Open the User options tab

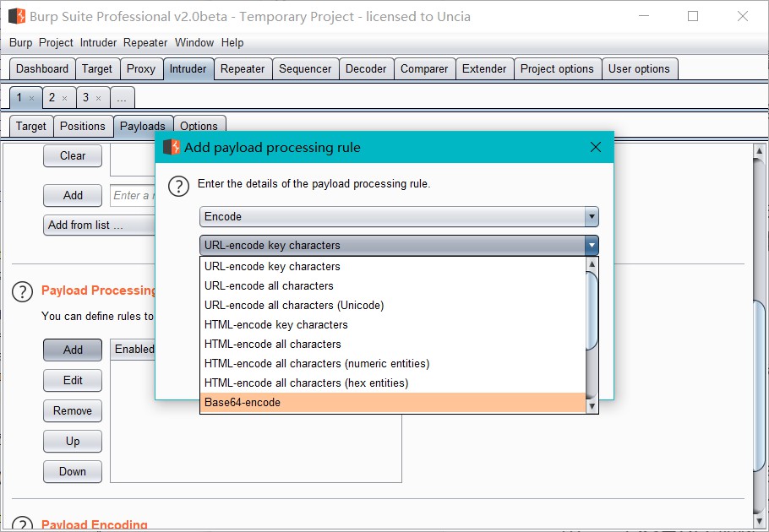(x=639, y=68)
